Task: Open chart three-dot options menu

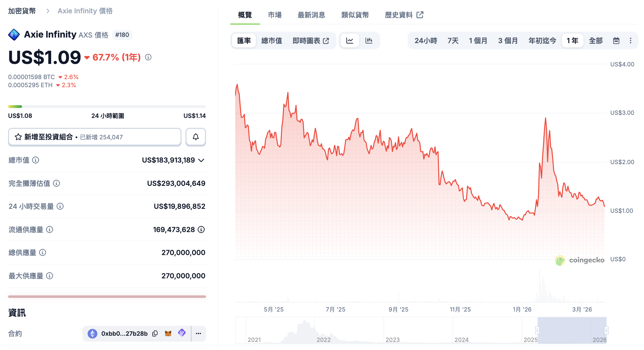Action: pos(630,41)
